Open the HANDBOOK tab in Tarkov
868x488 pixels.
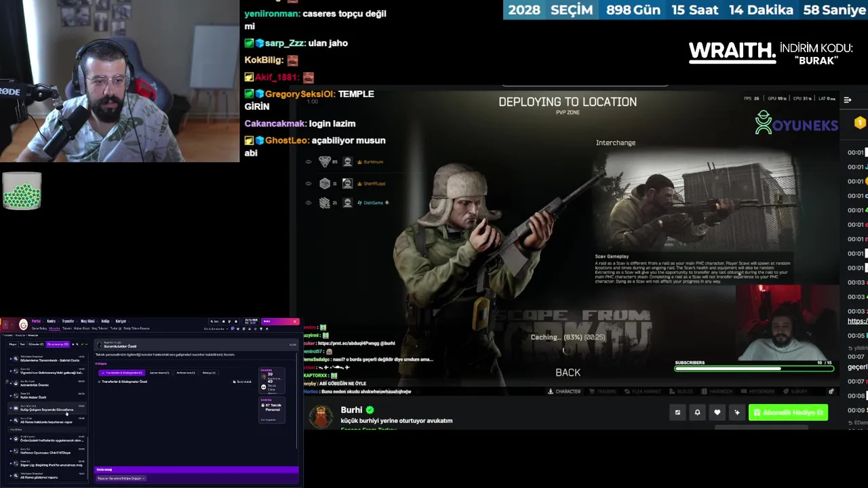pos(716,391)
